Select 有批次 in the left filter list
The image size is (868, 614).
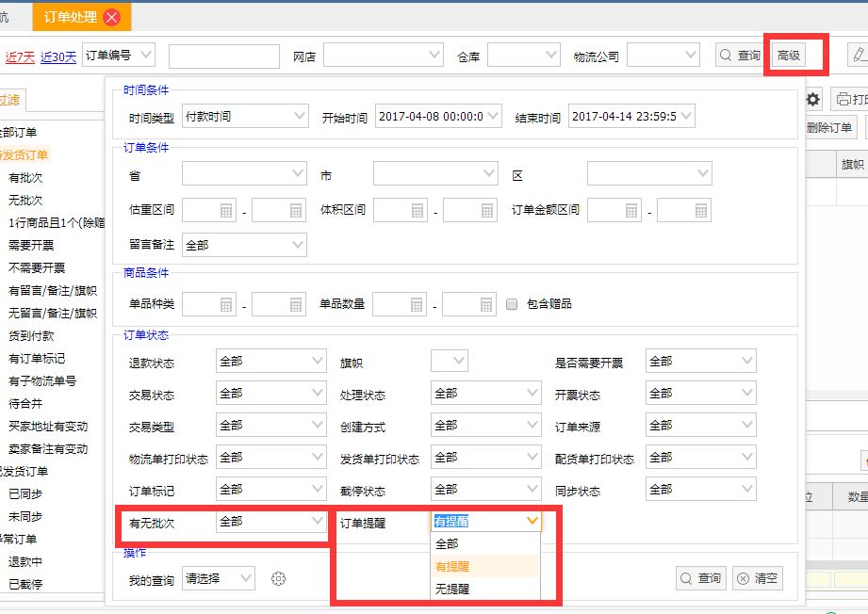tap(25, 178)
